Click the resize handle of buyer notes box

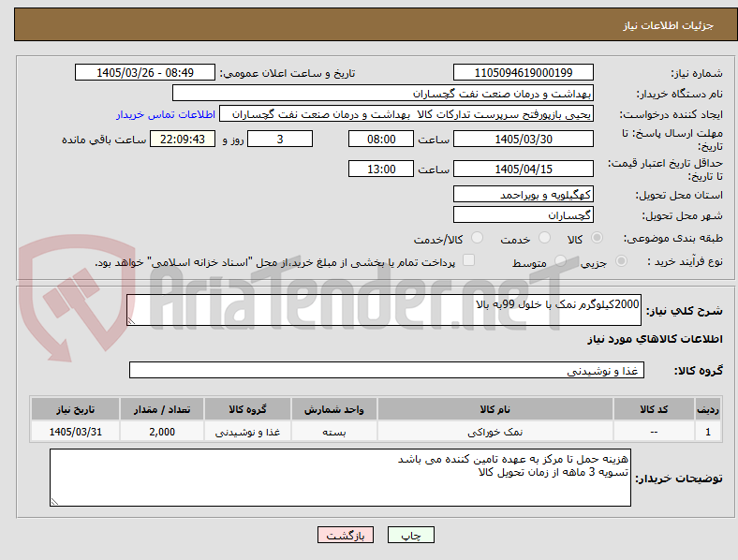[x=54, y=502]
